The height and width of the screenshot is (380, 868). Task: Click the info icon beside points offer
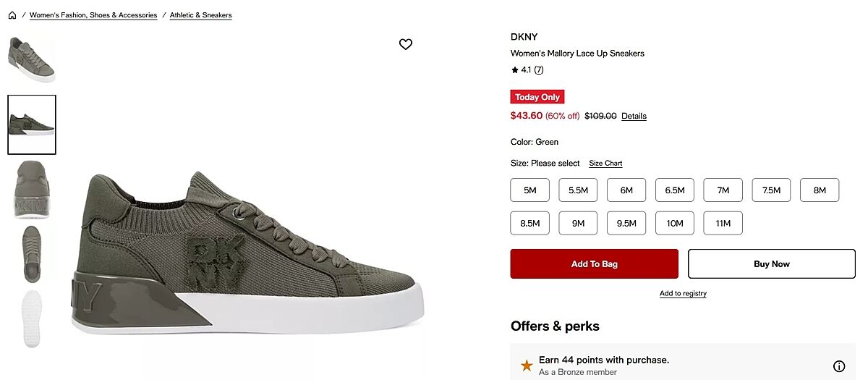click(x=839, y=366)
